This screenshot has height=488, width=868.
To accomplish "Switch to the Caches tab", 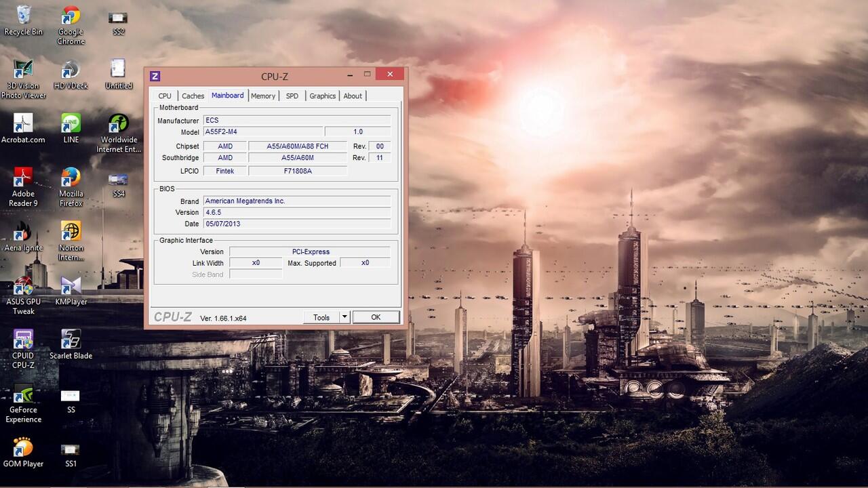I will tap(193, 96).
